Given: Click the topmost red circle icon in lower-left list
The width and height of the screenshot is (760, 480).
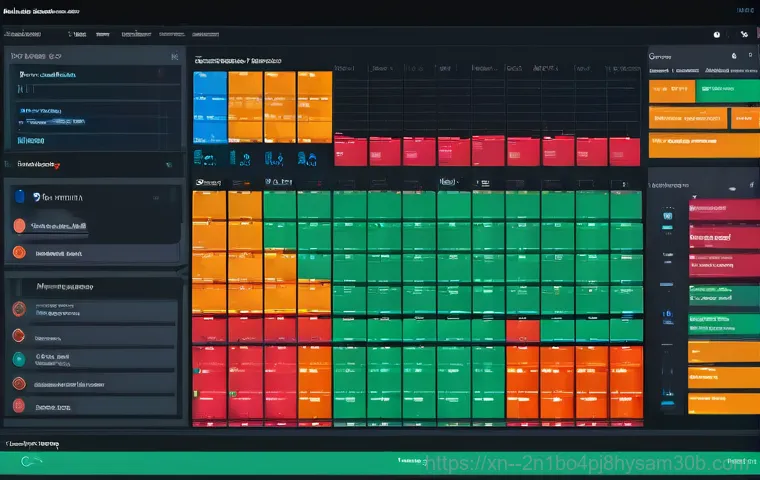Looking at the screenshot, I should coord(18,309).
